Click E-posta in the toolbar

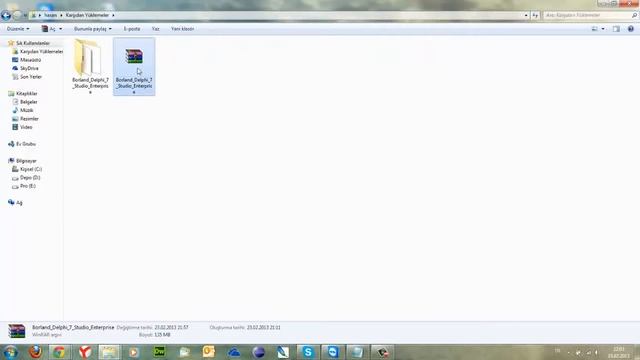(132, 29)
